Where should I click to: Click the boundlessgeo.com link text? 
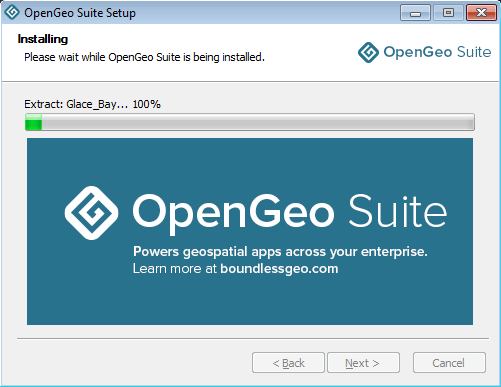click(279, 269)
